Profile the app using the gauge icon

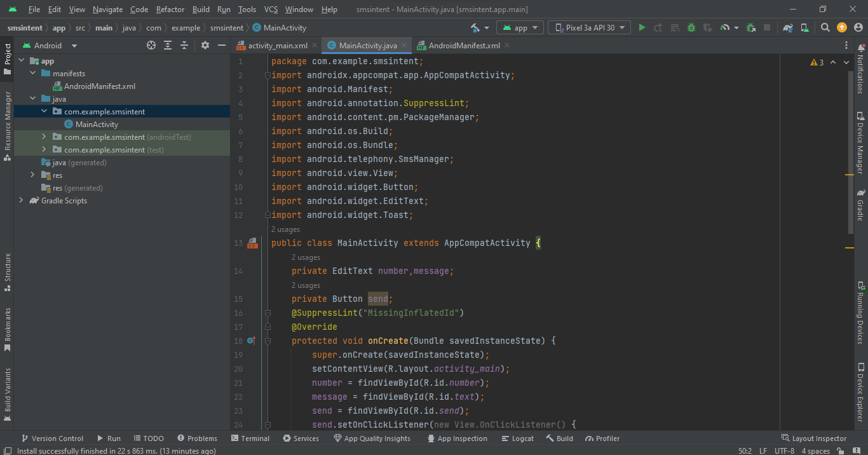point(724,28)
